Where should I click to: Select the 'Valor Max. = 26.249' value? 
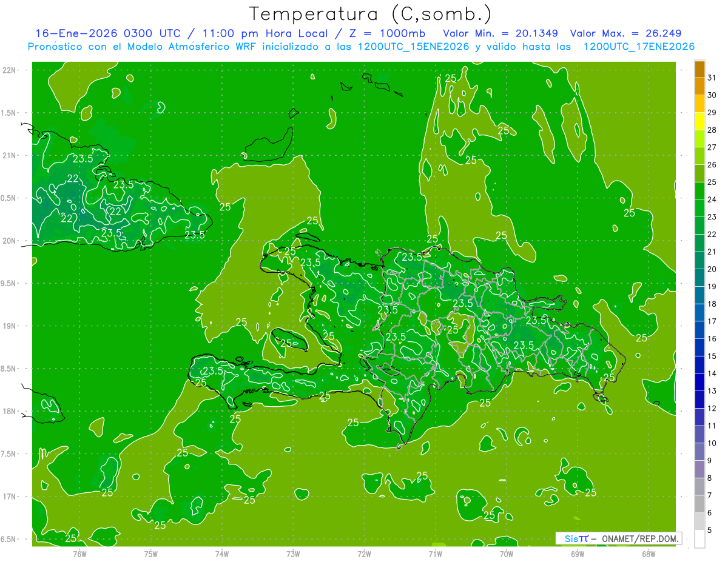click(625, 33)
